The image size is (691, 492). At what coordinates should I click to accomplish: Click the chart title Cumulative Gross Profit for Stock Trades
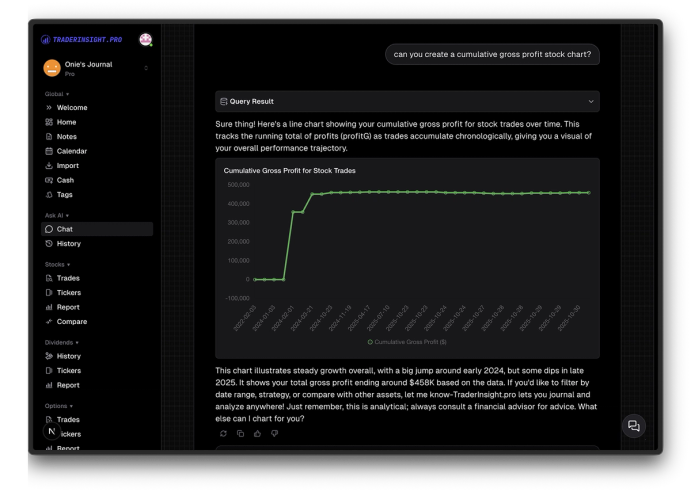pyautogui.click(x=290, y=171)
